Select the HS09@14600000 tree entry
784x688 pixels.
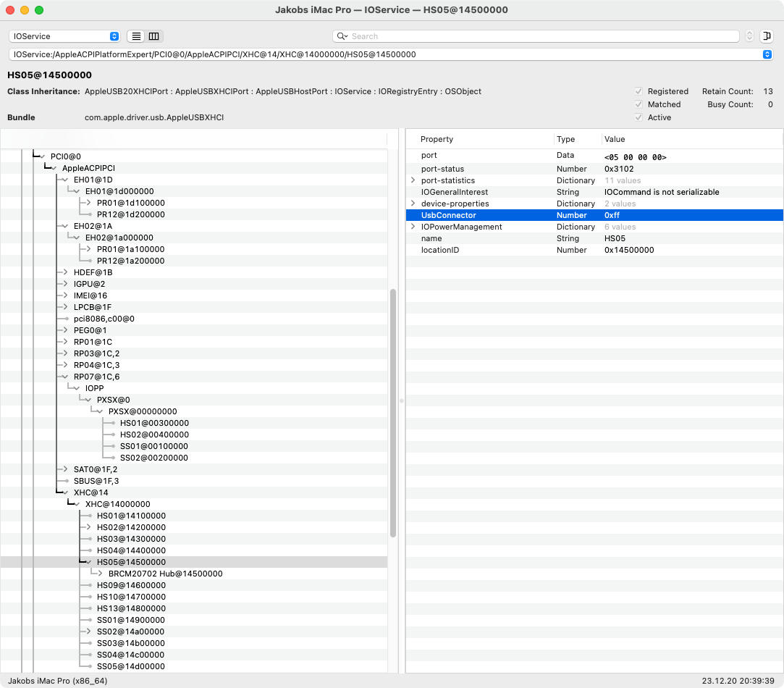click(x=130, y=585)
